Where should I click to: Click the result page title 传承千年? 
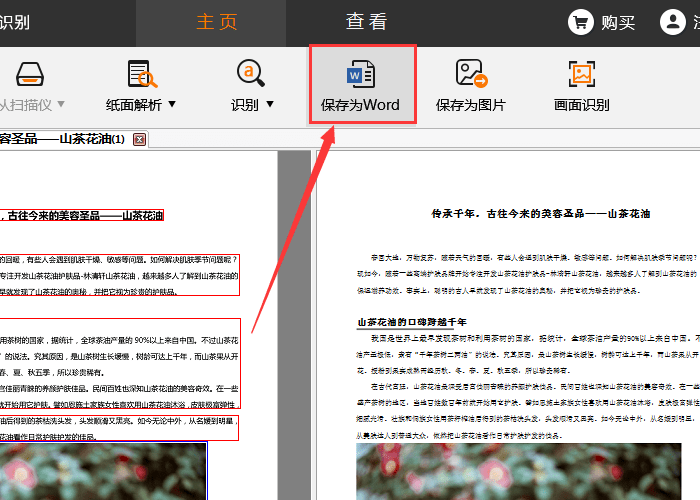click(x=540, y=214)
